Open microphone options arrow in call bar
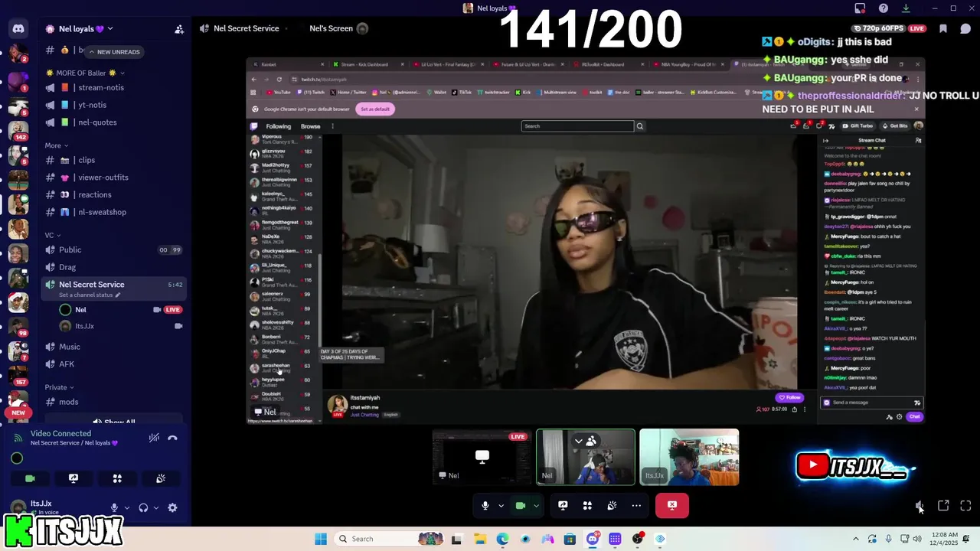 [x=501, y=505]
